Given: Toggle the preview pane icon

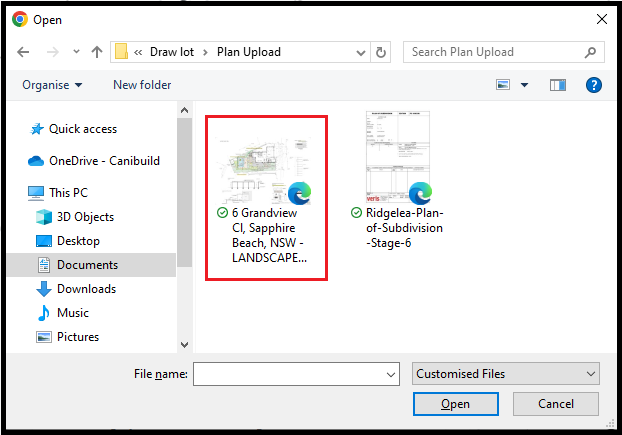Looking at the screenshot, I should click(x=558, y=85).
